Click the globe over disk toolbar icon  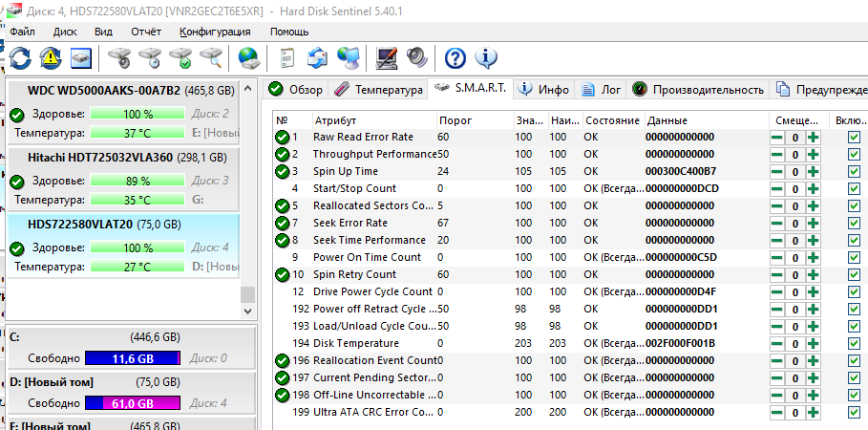(248, 57)
